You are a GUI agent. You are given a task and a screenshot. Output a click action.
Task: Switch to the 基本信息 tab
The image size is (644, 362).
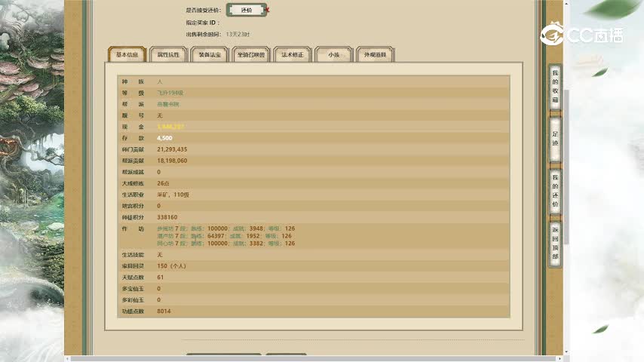click(127, 55)
